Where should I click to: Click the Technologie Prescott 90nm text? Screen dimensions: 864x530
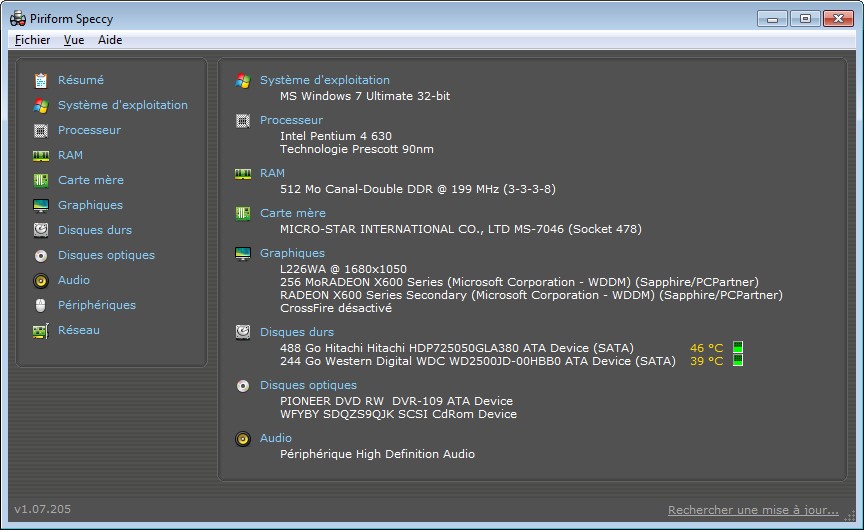(x=357, y=149)
